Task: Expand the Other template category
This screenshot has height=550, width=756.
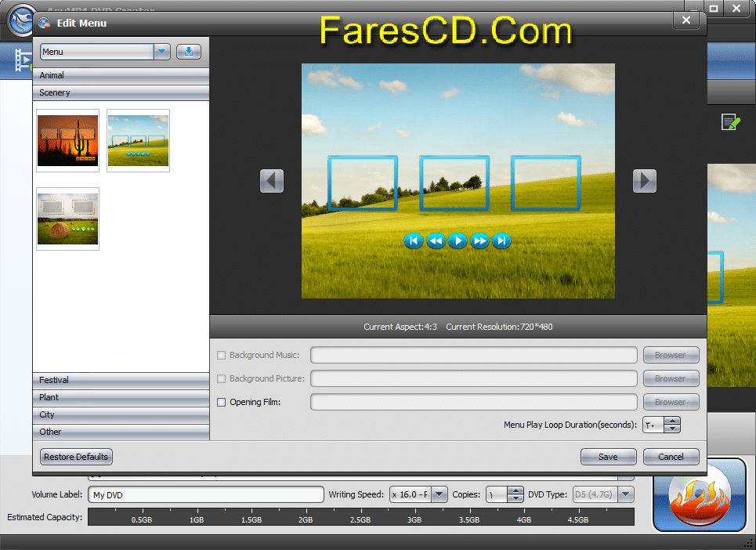Action: (121, 432)
